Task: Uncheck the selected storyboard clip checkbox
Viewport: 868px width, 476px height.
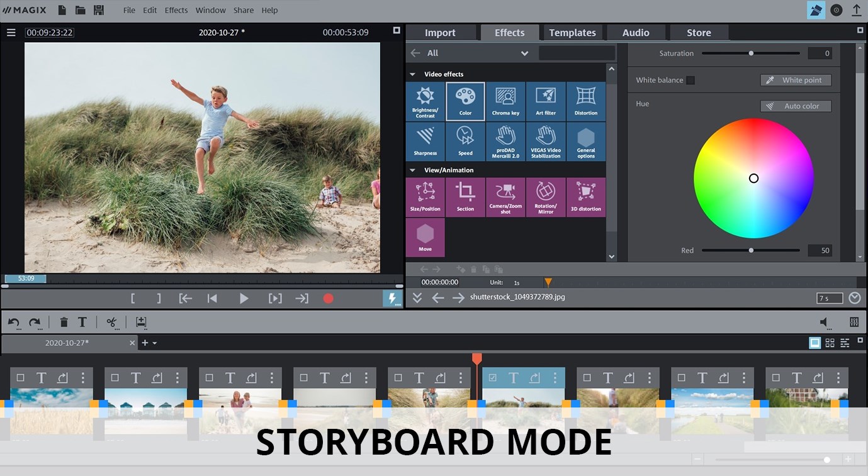Action: [493, 378]
